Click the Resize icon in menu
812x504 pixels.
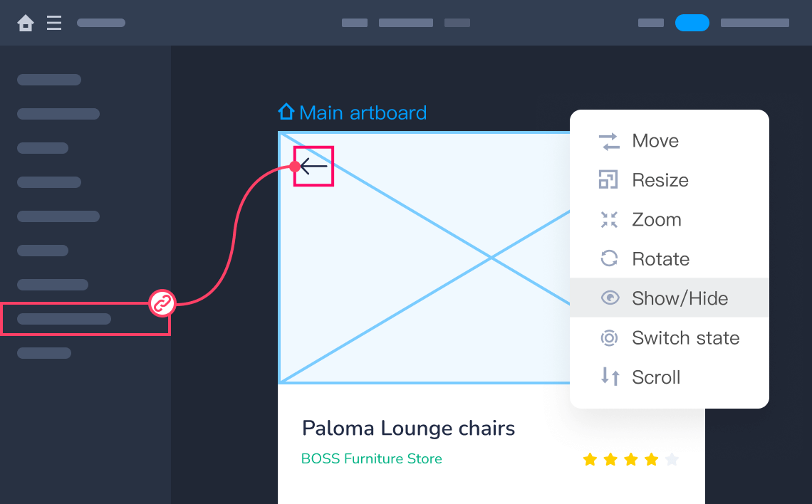(x=608, y=180)
